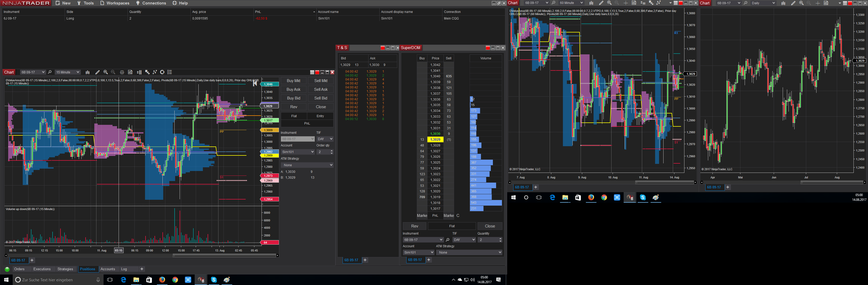Click Sell Bid in Chart Trader
The image size is (868, 285).
click(321, 98)
